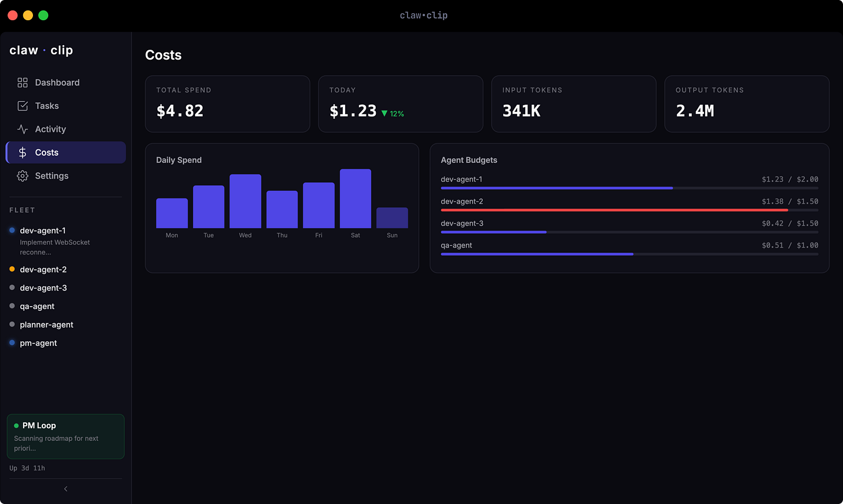The height and width of the screenshot is (504, 843).
Task: Click the Mon bar in Daily Spend
Action: [x=172, y=214]
